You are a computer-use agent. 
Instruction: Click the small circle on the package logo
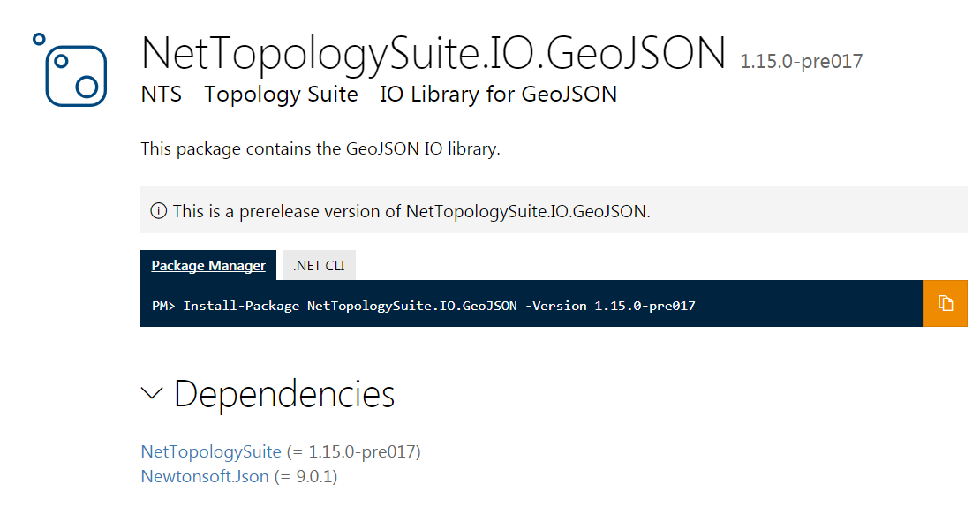[38, 37]
